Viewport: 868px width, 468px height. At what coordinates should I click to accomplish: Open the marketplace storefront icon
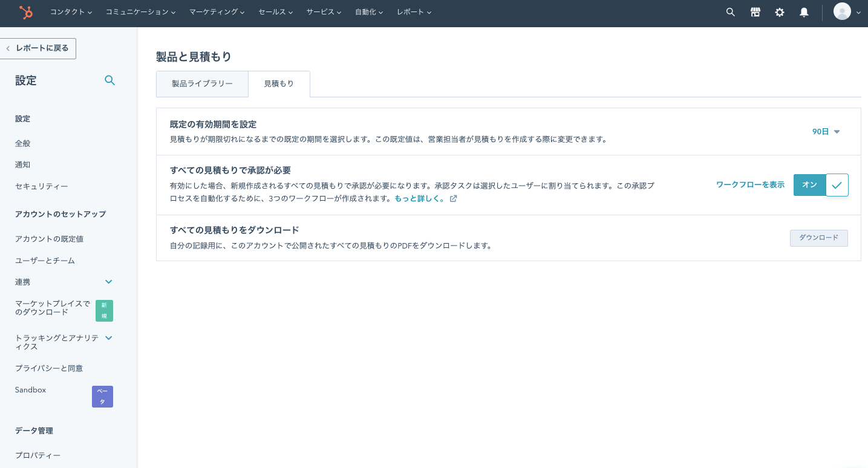point(755,12)
